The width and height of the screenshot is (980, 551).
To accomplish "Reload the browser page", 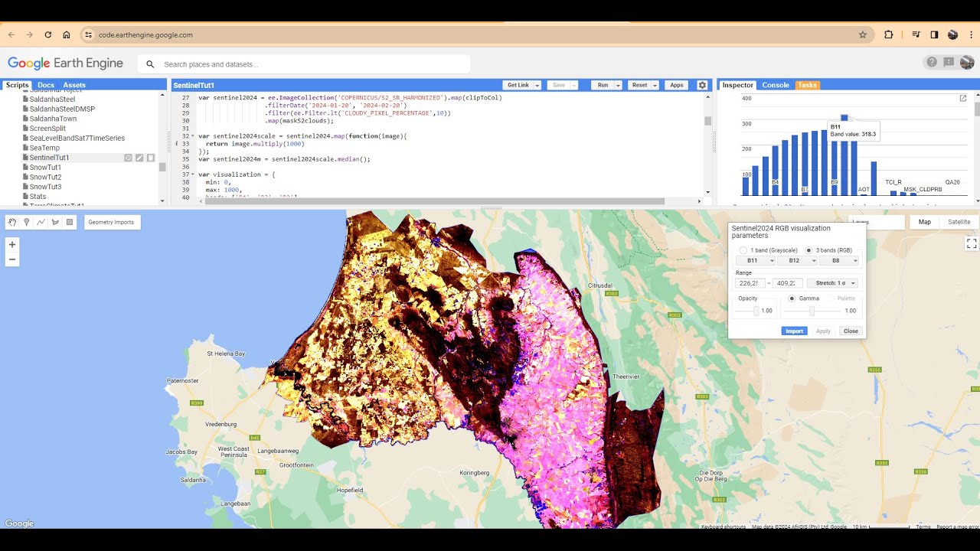I will (48, 34).
